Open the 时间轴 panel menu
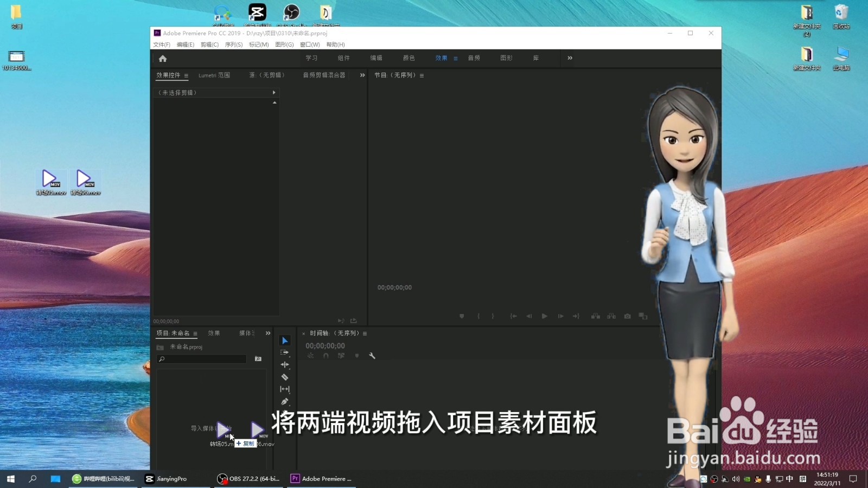The height and width of the screenshot is (488, 868). [x=365, y=334]
